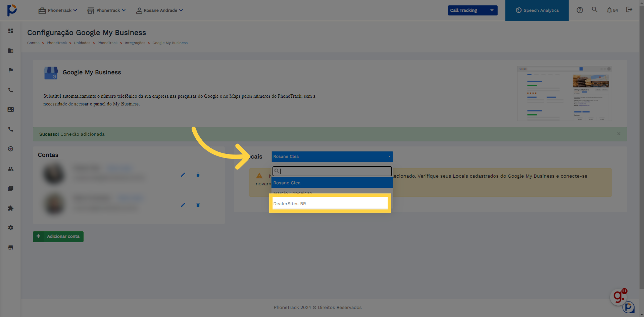The height and width of the screenshot is (317, 644).
Task: Open the chat widget with badge 11
Action: 618,297
